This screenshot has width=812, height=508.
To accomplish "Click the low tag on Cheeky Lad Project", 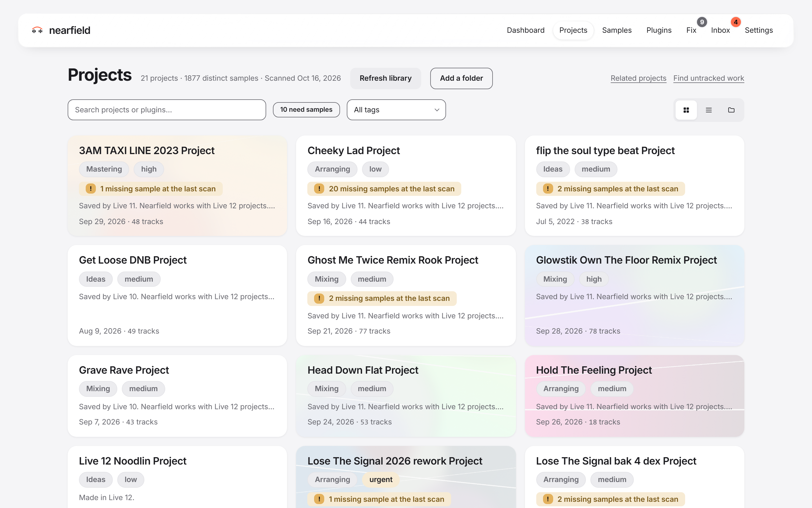I will pos(376,169).
